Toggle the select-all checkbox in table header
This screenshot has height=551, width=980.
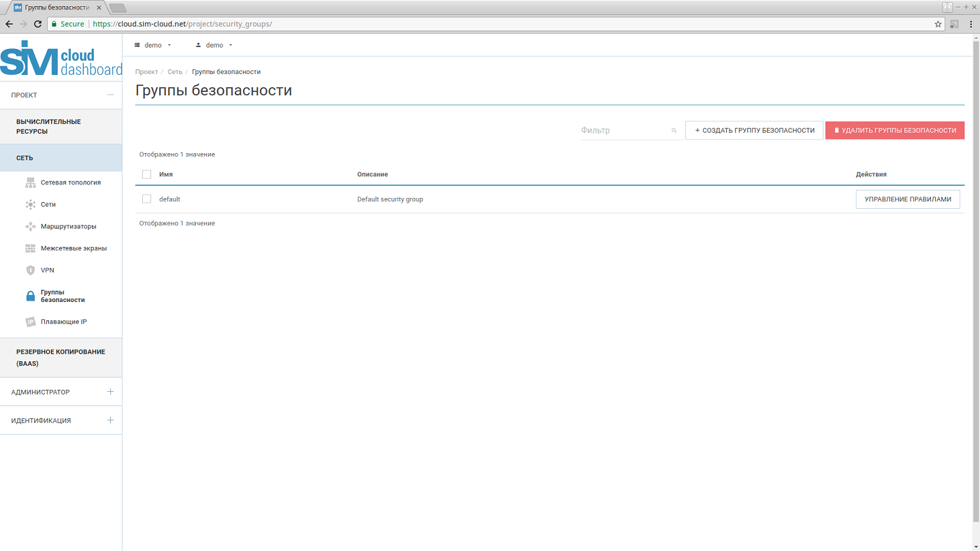(x=146, y=174)
